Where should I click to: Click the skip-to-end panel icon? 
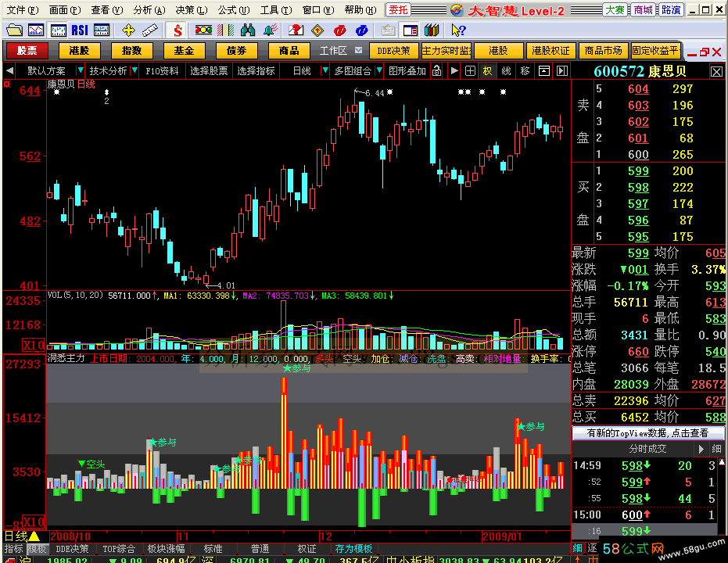pos(562,71)
